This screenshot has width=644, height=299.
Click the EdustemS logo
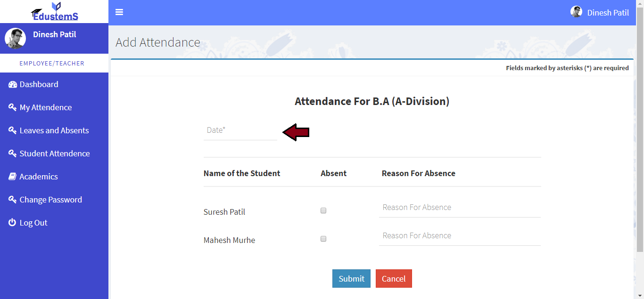tap(55, 12)
